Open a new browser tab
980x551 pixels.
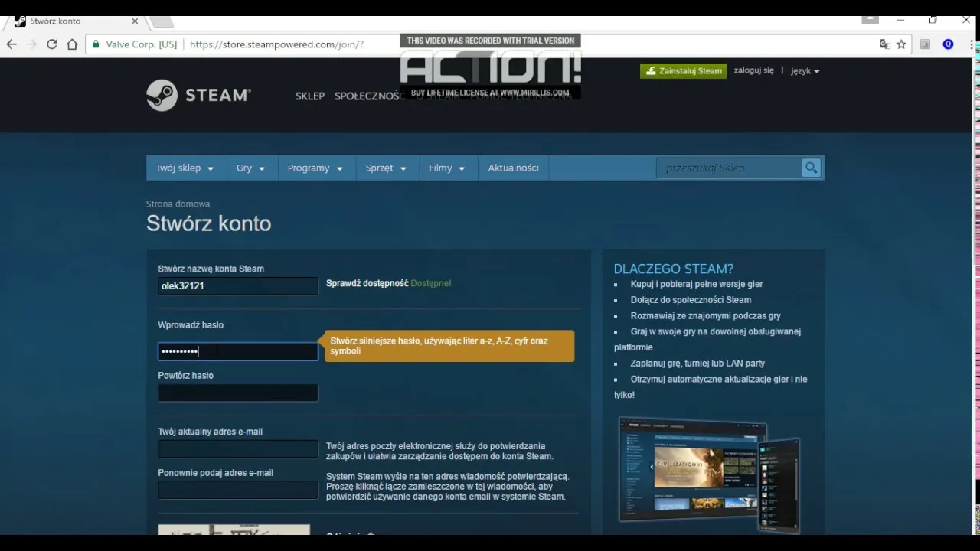point(162,21)
